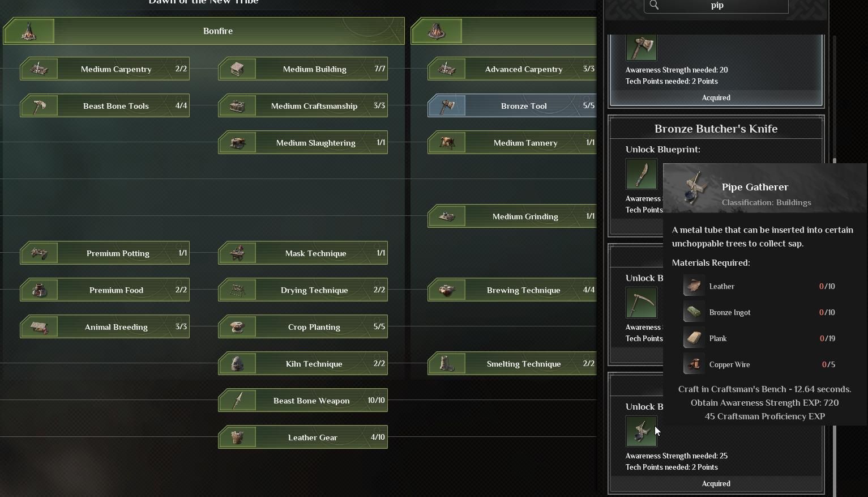Image resolution: width=868 pixels, height=497 pixels.
Task: Click Acquired under Pipe Gatherer
Action: [716, 484]
